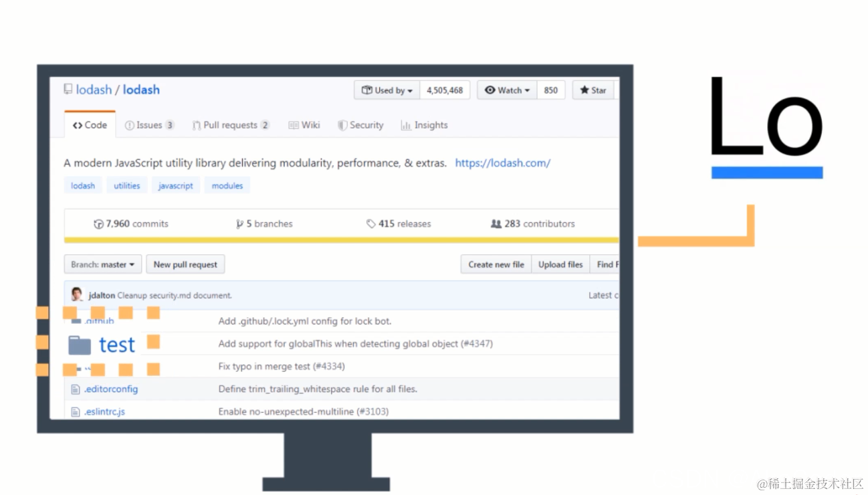The image size is (868, 495).
Task: Click the Insights bar graph icon
Action: [405, 125]
